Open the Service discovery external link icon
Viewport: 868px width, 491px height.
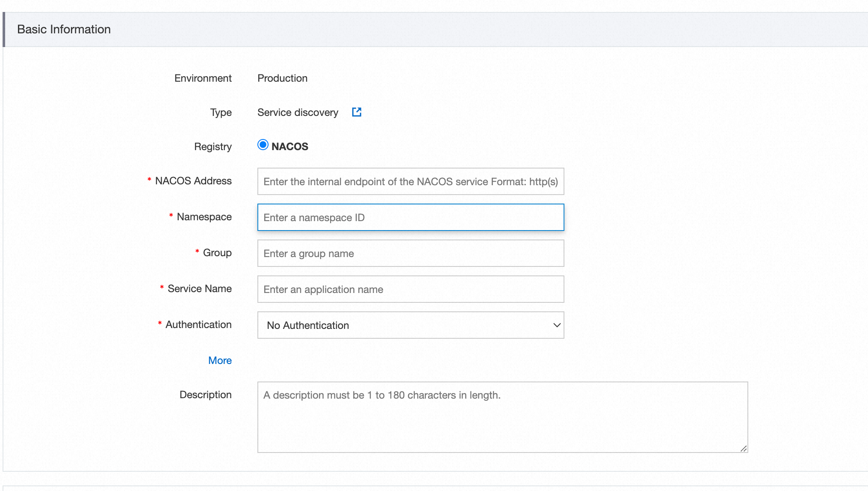pyautogui.click(x=357, y=112)
